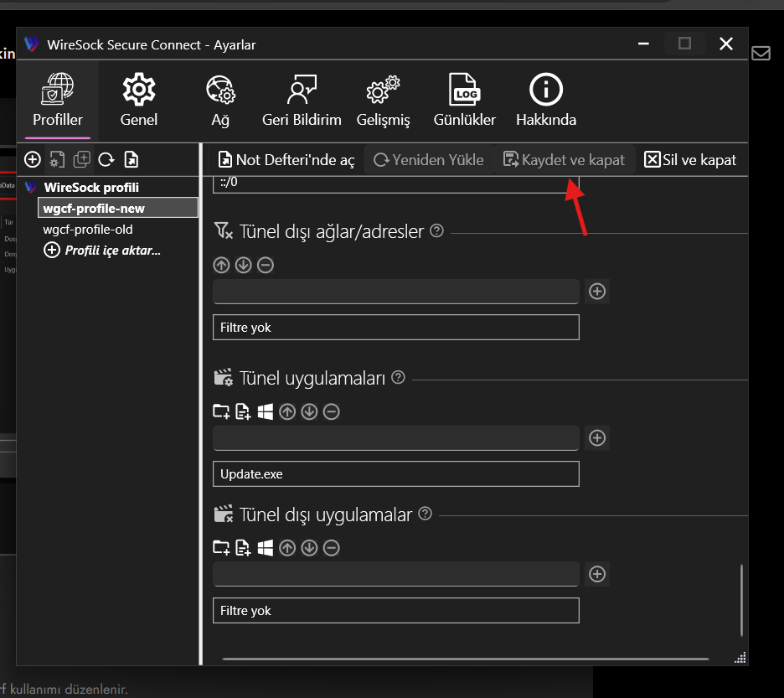The height and width of the screenshot is (698, 784).
Task: Click Kaydet ve kapat button
Action: [564, 159]
